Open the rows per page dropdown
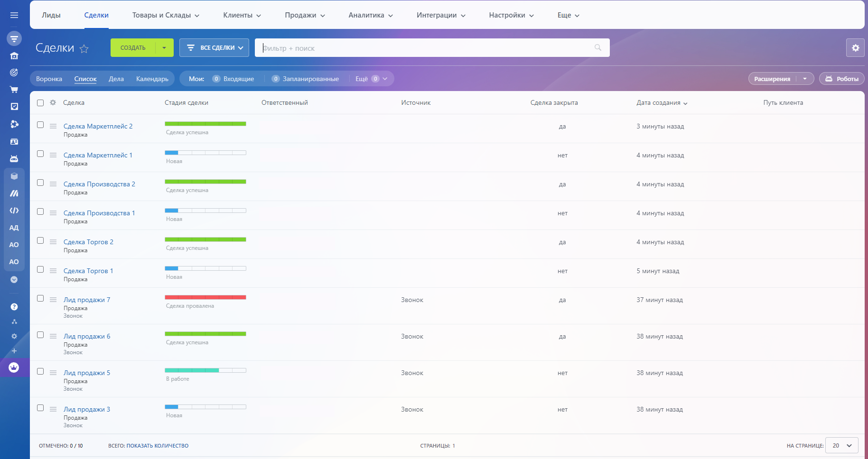Viewport: 868px width, 459px height. pyautogui.click(x=842, y=446)
